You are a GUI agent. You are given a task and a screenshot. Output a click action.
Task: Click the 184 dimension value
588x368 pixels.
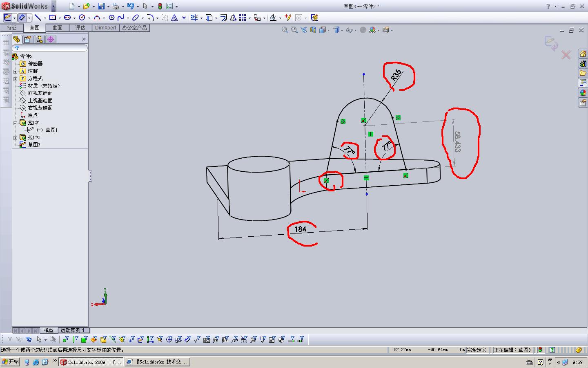coord(301,229)
